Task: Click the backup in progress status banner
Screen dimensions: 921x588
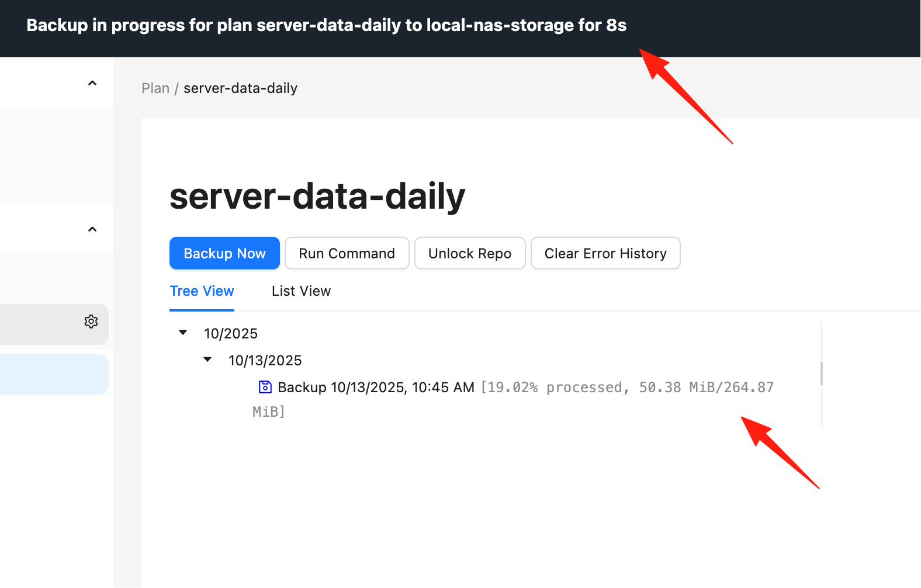Action: pos(327,25)
